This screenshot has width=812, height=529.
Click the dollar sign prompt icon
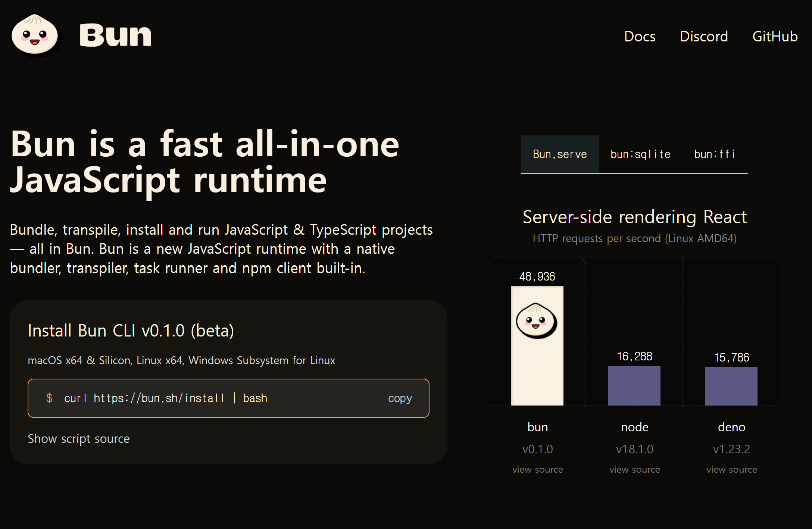click(49, 398)
